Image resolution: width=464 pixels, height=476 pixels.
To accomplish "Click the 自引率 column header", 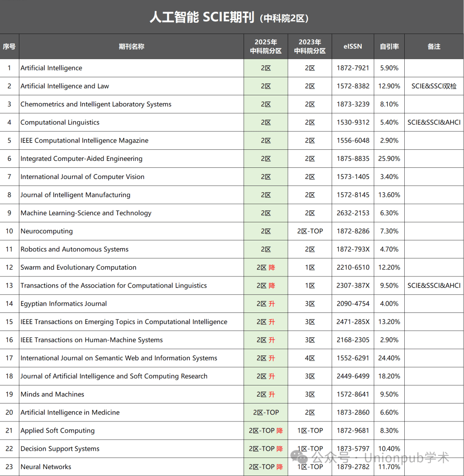I will [x=389, y=46].
